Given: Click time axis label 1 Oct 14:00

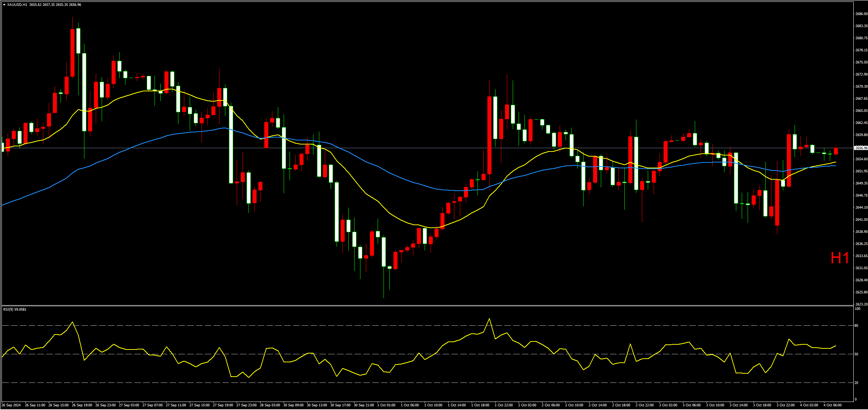Looking at the screenshot, I should coord(457,405).
